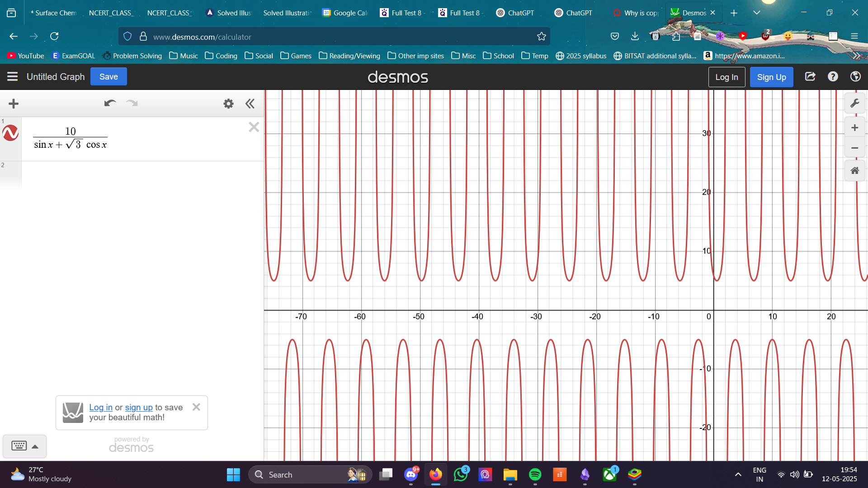Click Add Item plus button
The width and height of the screenshot is (868, 488).
[x=14, y=103]
